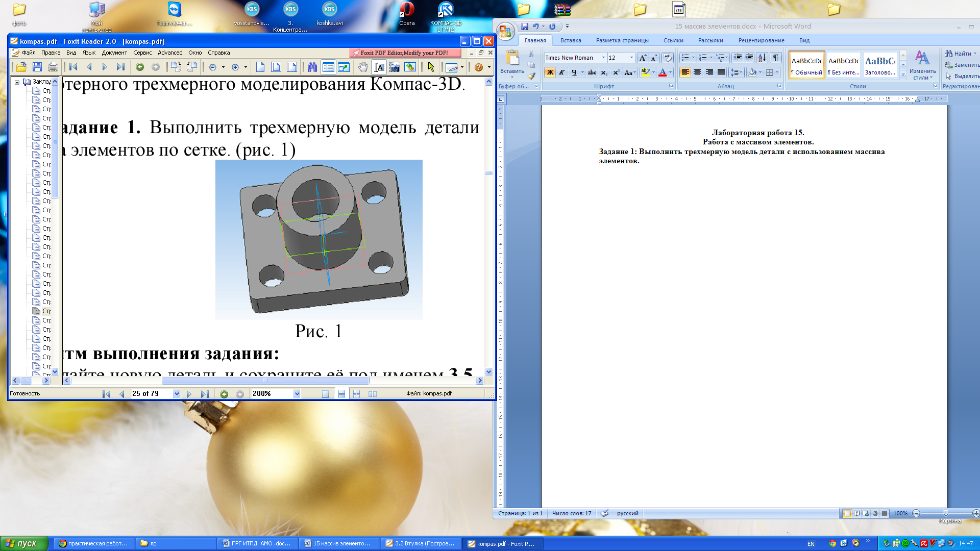The height and width of the screenshot is (551, 980).
Task: Toggle Bold (Ж) formatting in Word
Action: (x=550, y=72)
